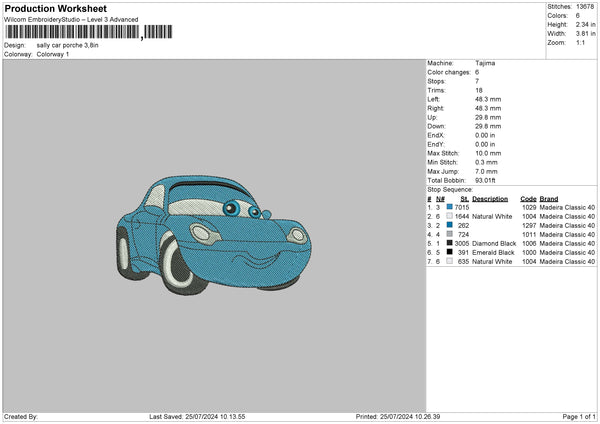
Task: Click the Brand column header
Action: 551,197
